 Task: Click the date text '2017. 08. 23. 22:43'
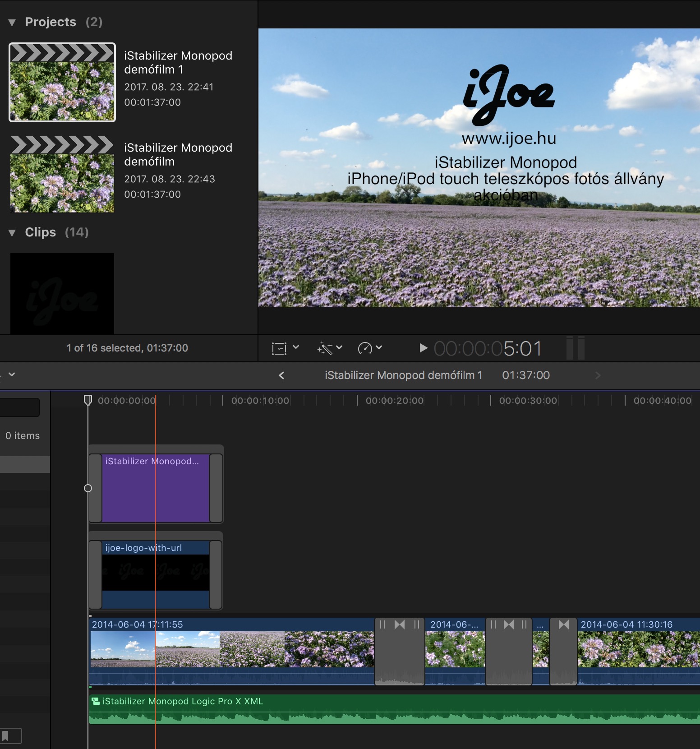coord(170,179)
